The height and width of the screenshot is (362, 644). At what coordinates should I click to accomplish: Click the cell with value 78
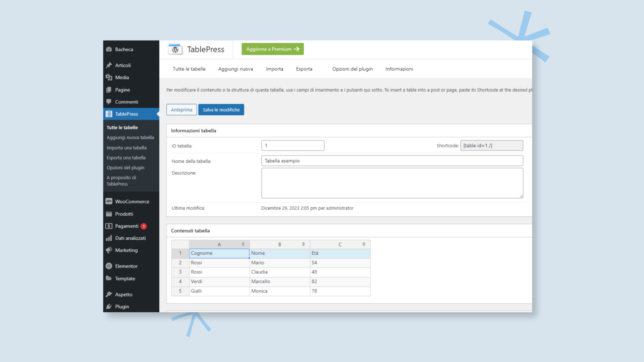[x=340, y=291]
